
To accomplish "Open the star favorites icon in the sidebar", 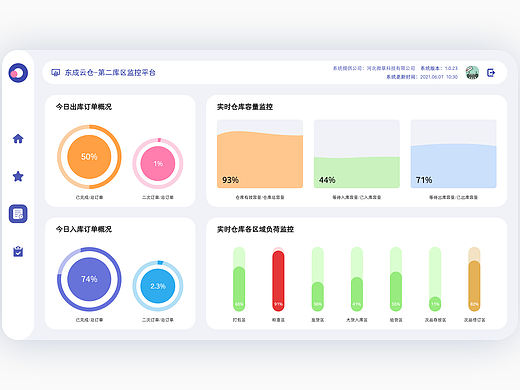I will [x=18, y=176].
